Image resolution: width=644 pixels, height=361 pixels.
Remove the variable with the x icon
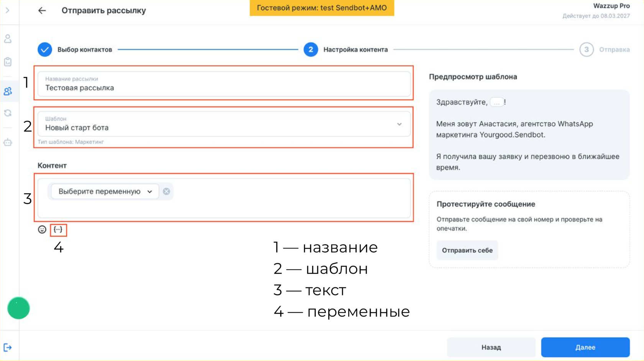click(166, 191)
